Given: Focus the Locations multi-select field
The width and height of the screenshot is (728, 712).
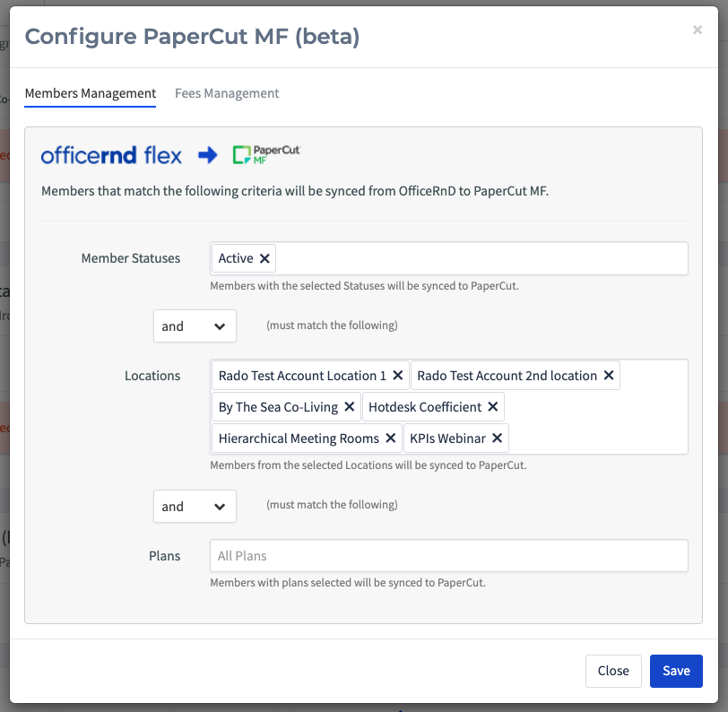Looking at the screenshot, I should click(449, 406).
